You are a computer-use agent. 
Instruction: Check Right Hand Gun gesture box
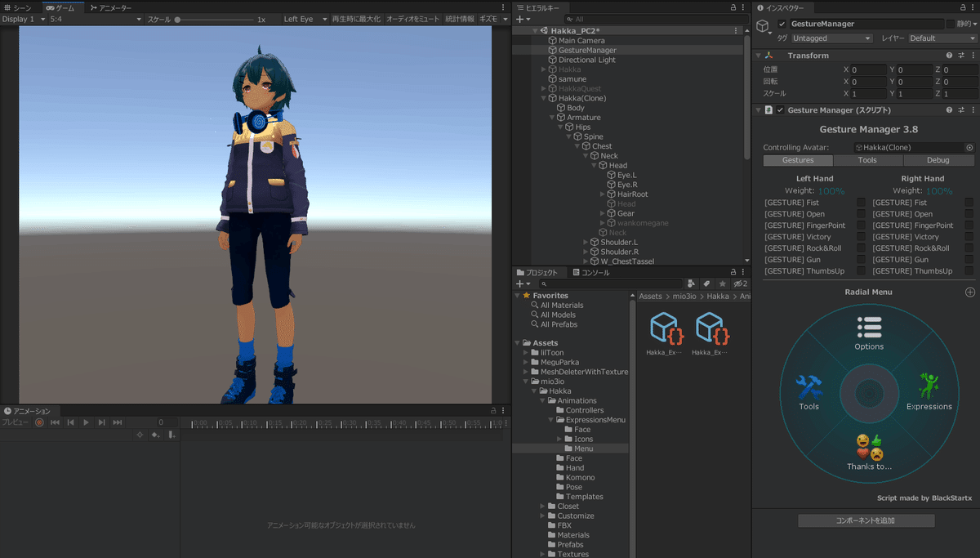969,260
